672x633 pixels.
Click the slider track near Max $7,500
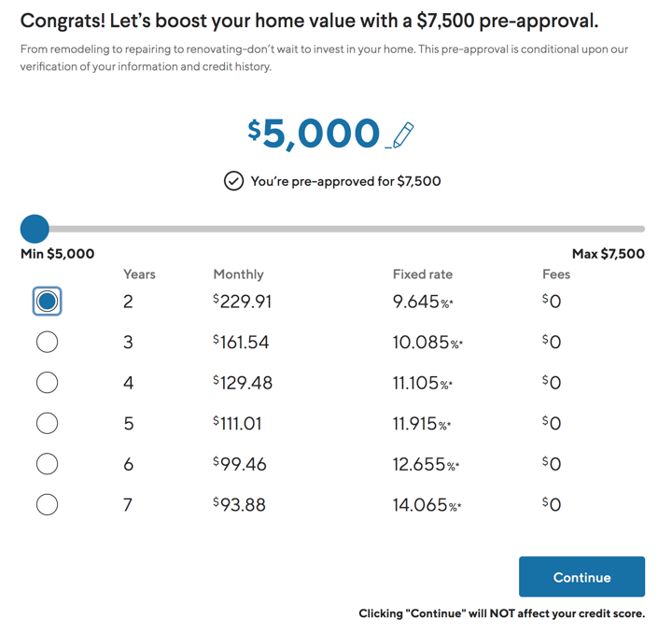tap(630, 229)
